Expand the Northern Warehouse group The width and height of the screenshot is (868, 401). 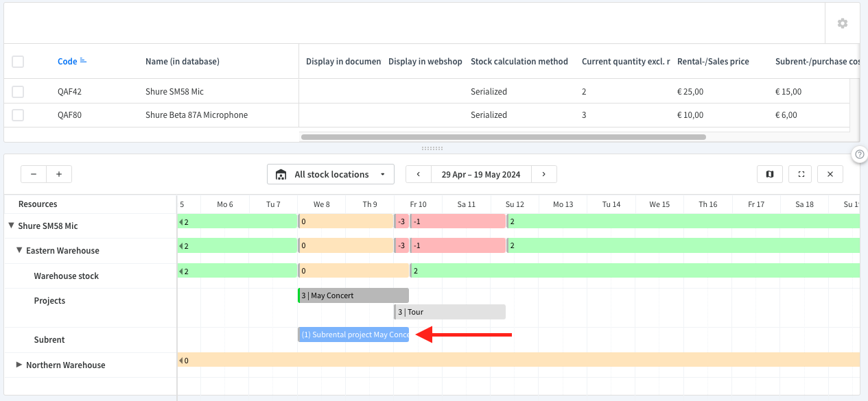pyautogui.click(x=19, y=365)
